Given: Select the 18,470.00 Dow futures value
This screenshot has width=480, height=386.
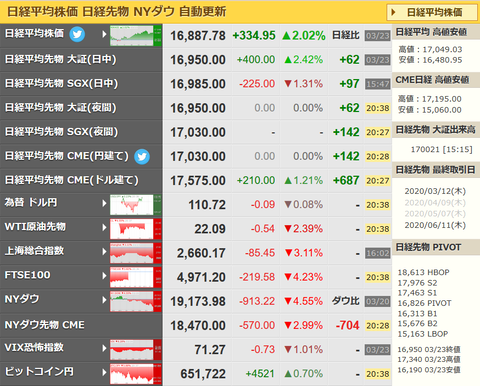Looking at the screenshot, I should (x=198, y=326).
